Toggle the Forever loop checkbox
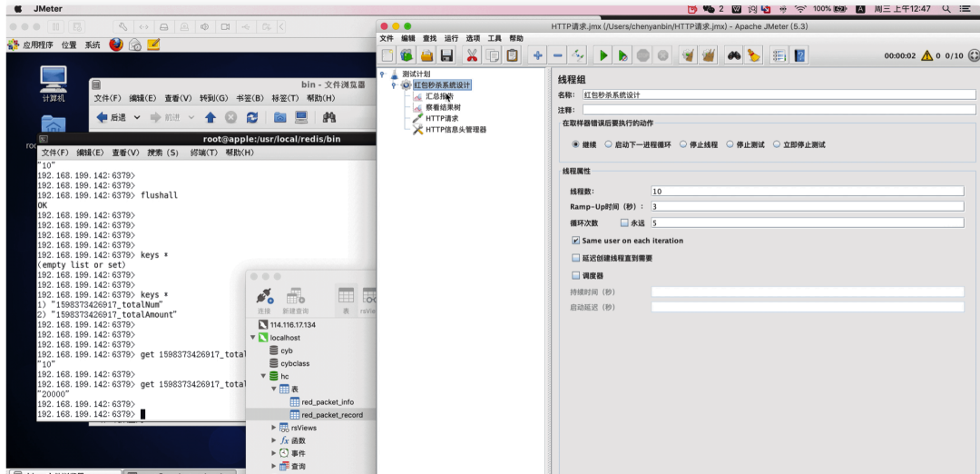The height and width of the screenshot is (474, 980). (x=623, y=222)
